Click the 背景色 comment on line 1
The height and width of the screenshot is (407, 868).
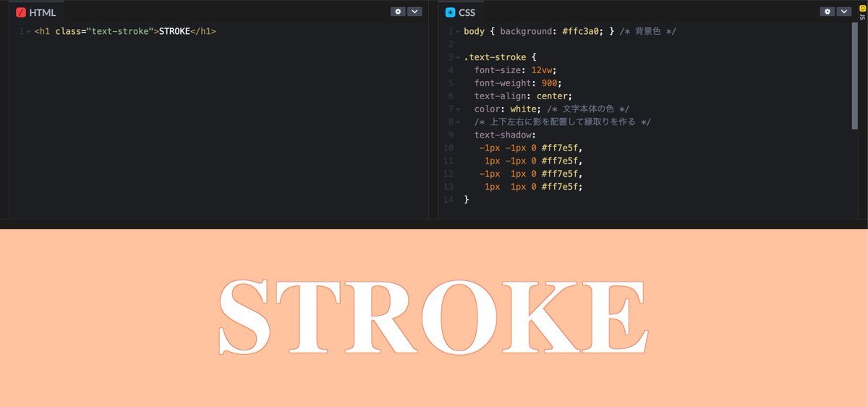648,32
